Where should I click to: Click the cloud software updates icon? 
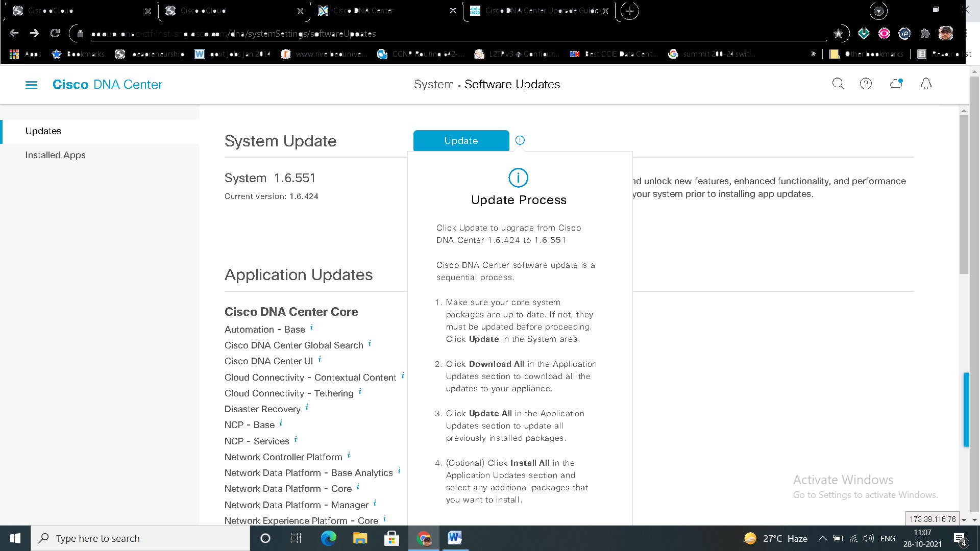point(896,84)
